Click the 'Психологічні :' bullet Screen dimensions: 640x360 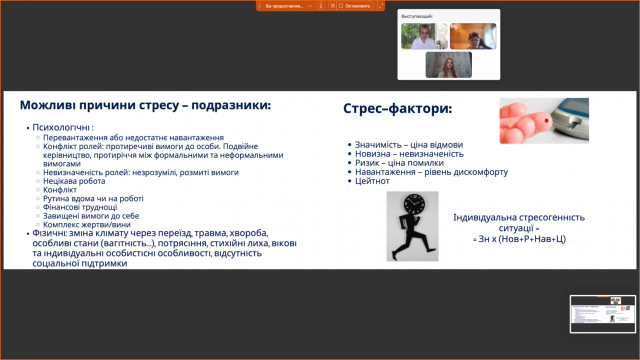[x=63, y=127]
